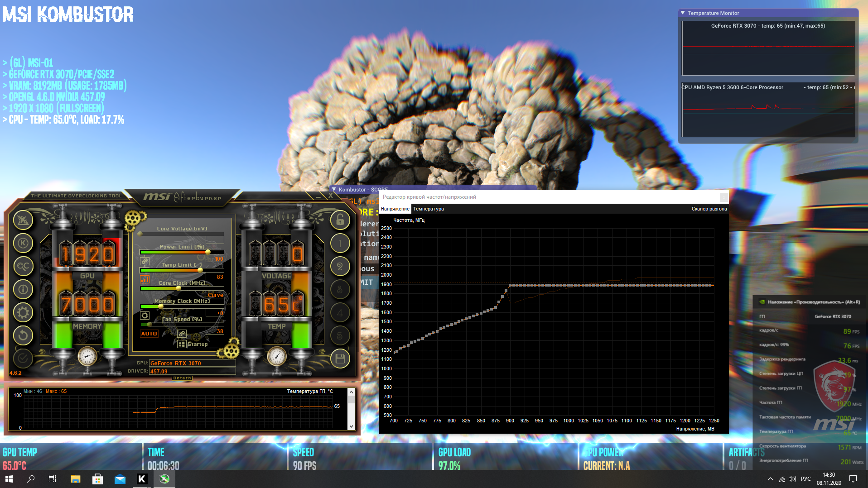Viewport: 868px width, 488px height.
Task: Select Afterburner profile slot 5
Action: coord(340,335)
